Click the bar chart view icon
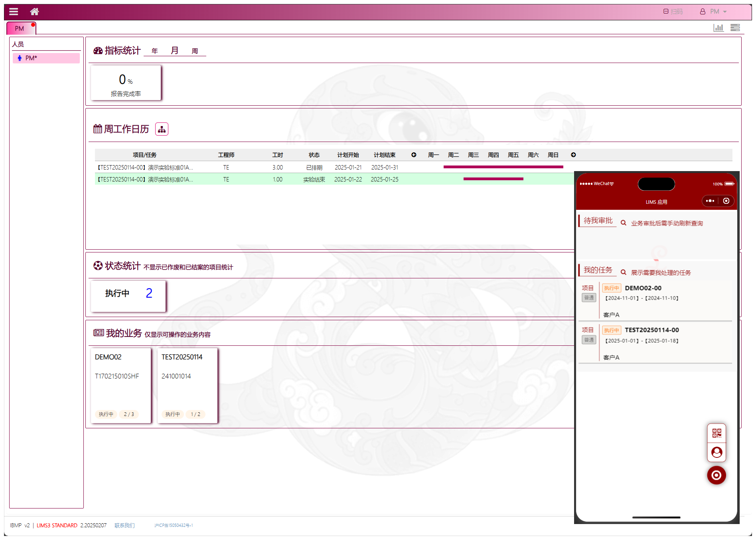This screenshot has width=756, height=540. click(x=718, y=28)
